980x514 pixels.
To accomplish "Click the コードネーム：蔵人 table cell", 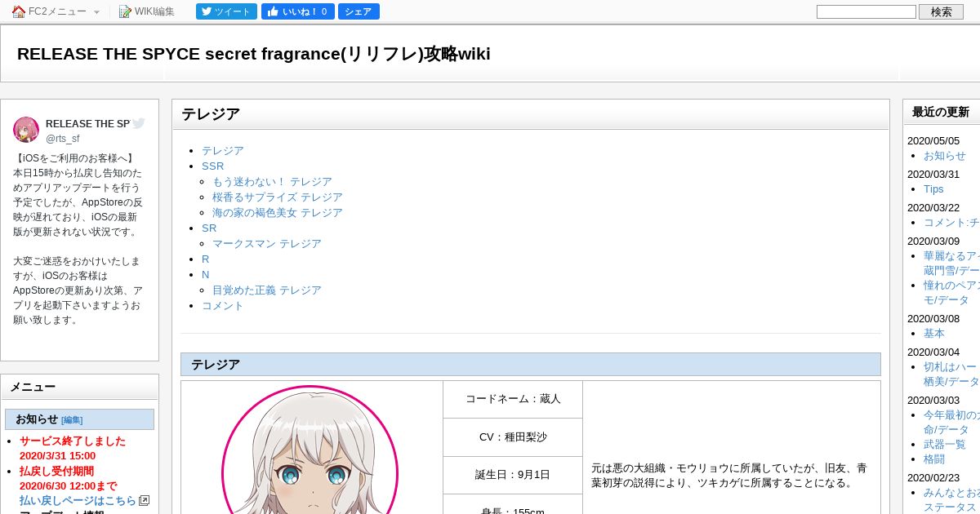I will [513, 400].
